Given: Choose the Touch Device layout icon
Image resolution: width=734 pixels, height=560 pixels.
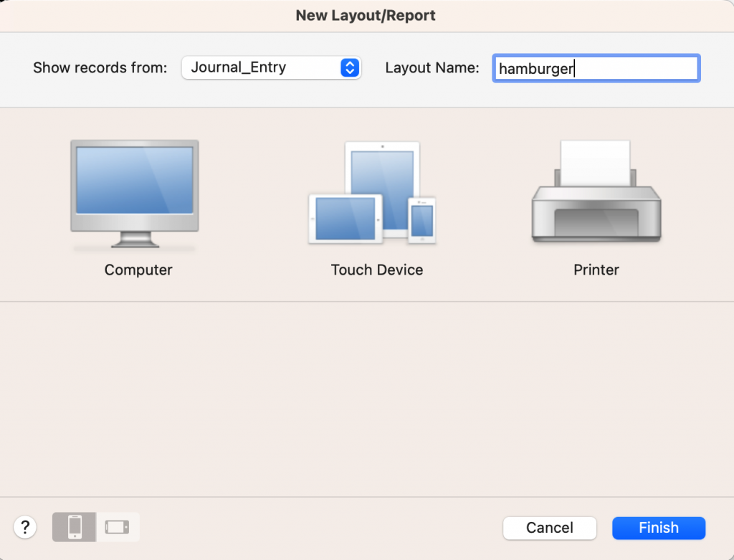Looking at the screenshot, I should coord(372,192).
